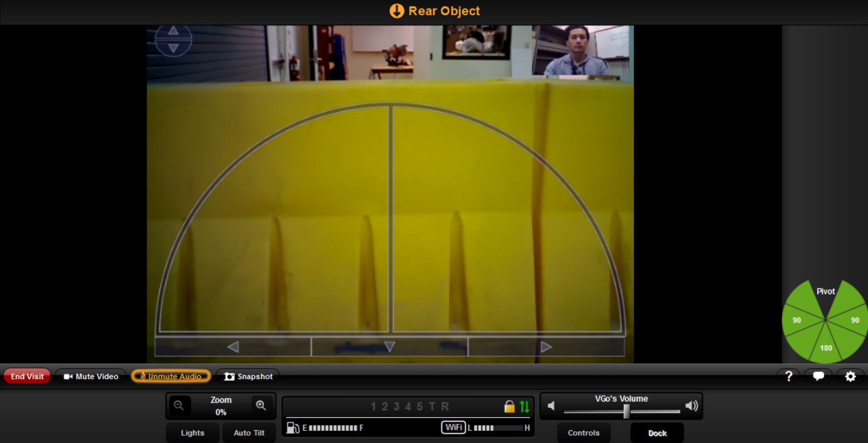Viewport: 868px width, 443px height.
Task: Lower volume with the quiet speaker icon
Action: coord(551,406)
